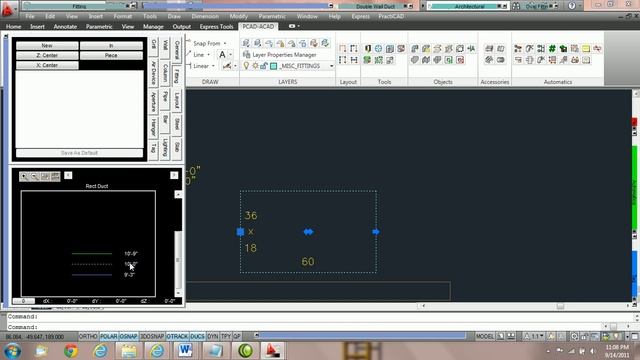
Task: Toggle DYN input in status bar
Action: tap(213, 336)
